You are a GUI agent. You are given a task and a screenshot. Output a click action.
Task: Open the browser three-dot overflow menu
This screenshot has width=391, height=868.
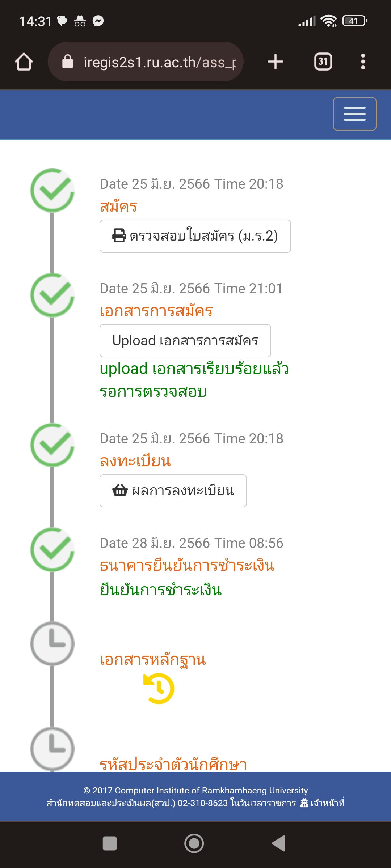tap(363, 61)
